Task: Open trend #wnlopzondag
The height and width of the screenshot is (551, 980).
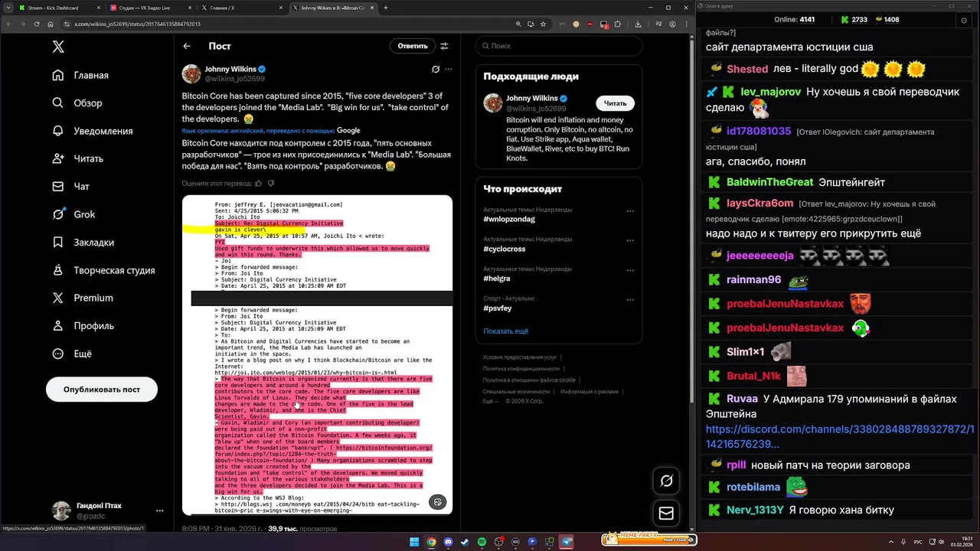Action: 509,219
